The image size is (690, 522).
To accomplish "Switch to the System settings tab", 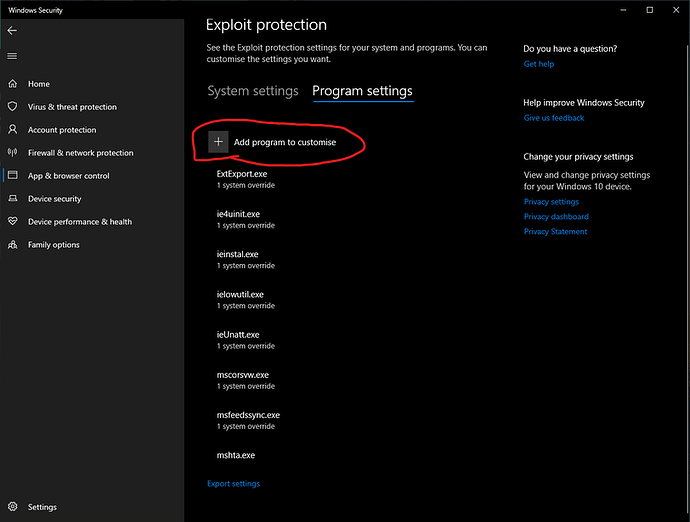I will point(253,91).
